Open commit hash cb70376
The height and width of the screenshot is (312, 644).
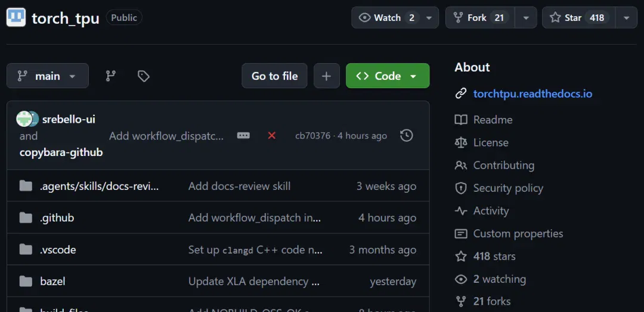(312, 136)
